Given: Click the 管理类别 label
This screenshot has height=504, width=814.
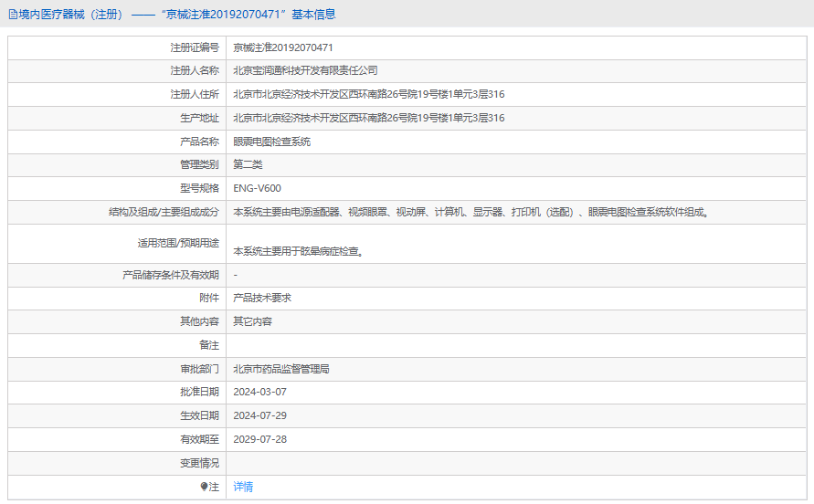Looking at the screenshot, I should (199, 164).
